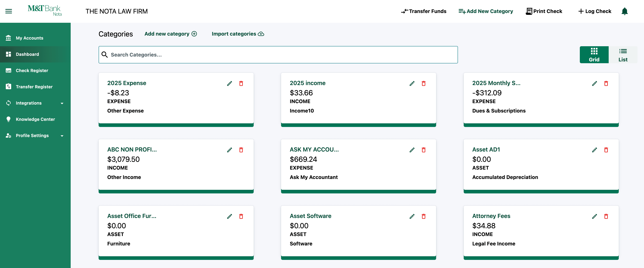Open the Dashboard page
The height and width of the screenshot is (268, 644).
click(x=35, y=54)
